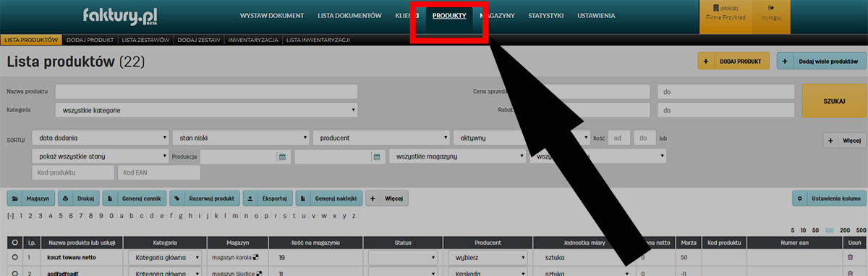Click the plus icon of Więcej in action toolbar

(372, 198)
